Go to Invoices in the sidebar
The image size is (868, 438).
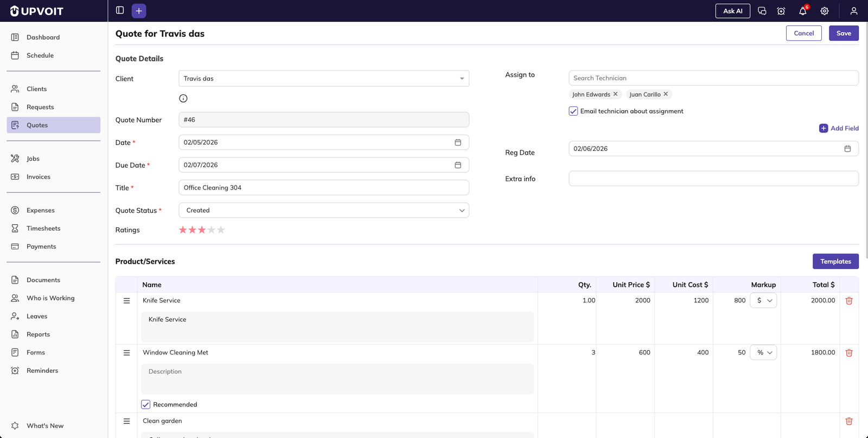39,177
